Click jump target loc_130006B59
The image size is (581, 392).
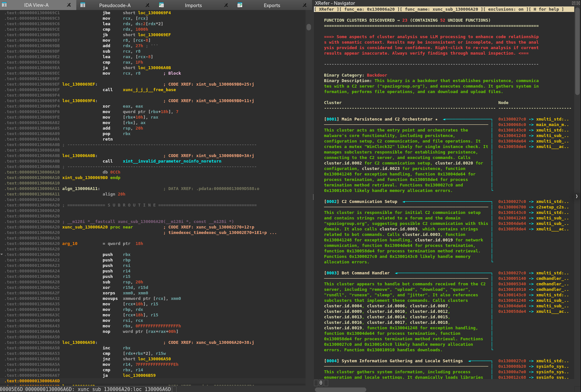click(139, 376)
